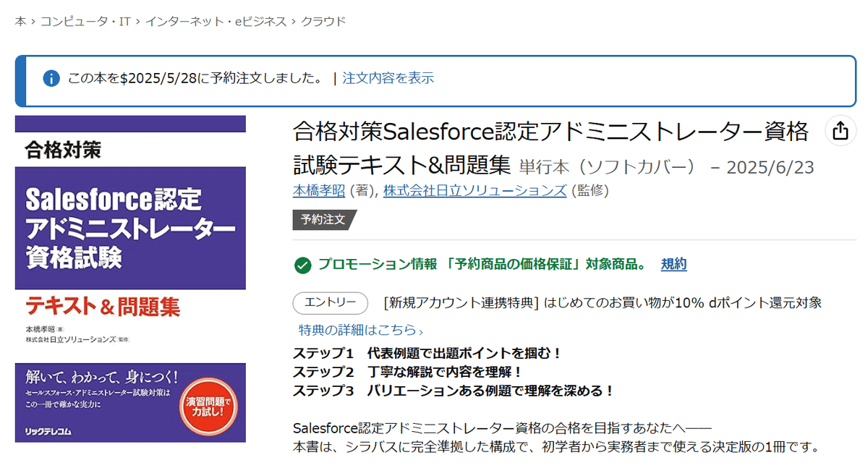868x468 pixels.
Task: Click the book cover image
Action: (130, 278)
